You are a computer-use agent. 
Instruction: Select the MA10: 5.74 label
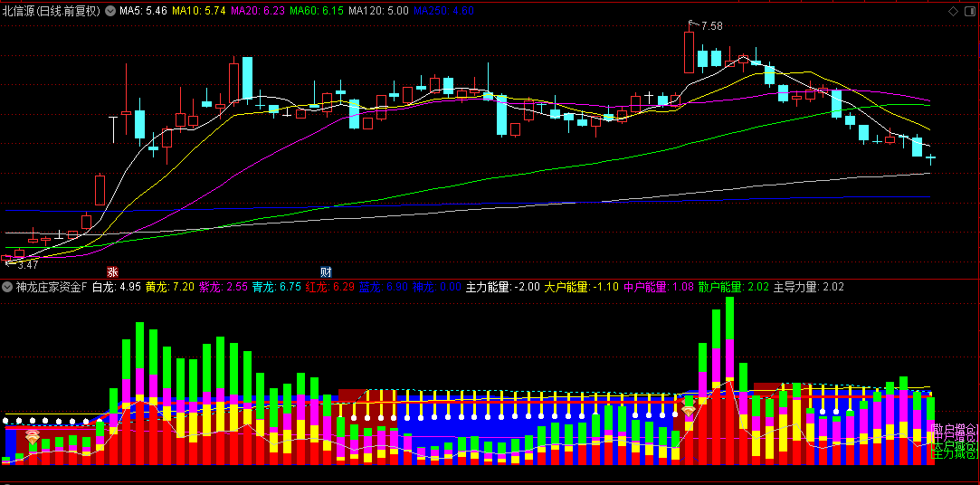[199, 11]
